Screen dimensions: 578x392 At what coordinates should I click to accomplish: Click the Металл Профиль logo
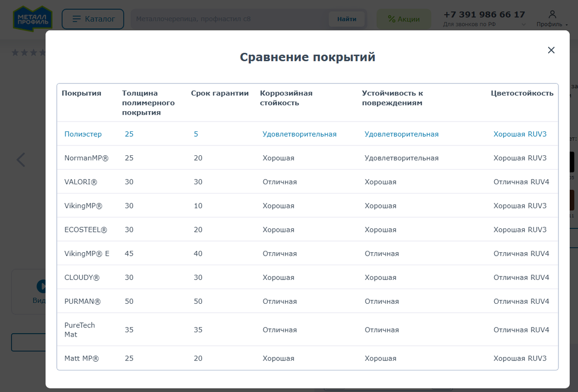point(33,19)
